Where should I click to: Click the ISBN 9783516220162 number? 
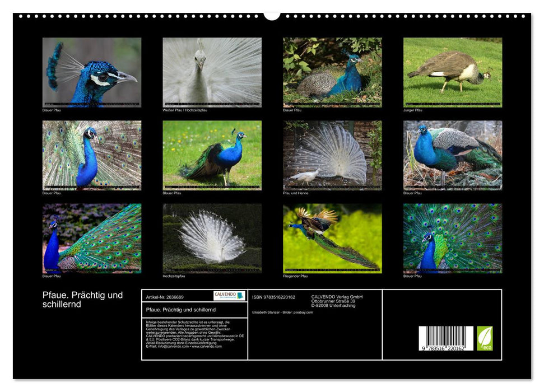tap(273, 297)
